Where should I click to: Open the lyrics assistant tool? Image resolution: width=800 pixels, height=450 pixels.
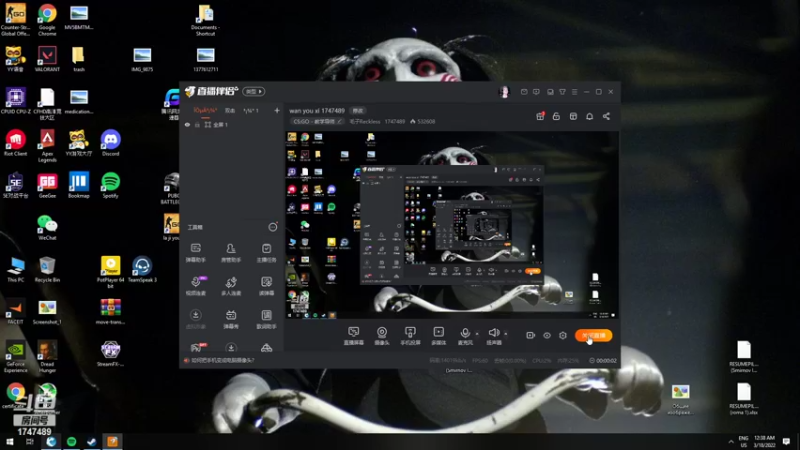[266, 319]
